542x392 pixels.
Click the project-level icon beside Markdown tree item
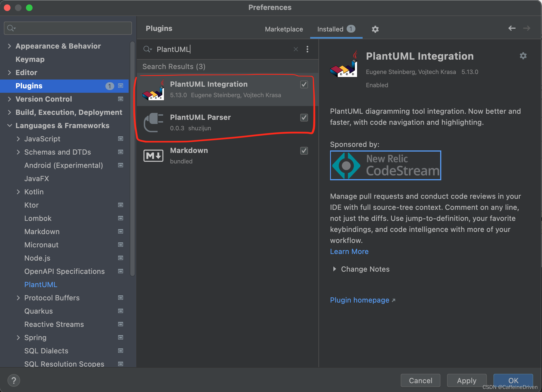121,232
